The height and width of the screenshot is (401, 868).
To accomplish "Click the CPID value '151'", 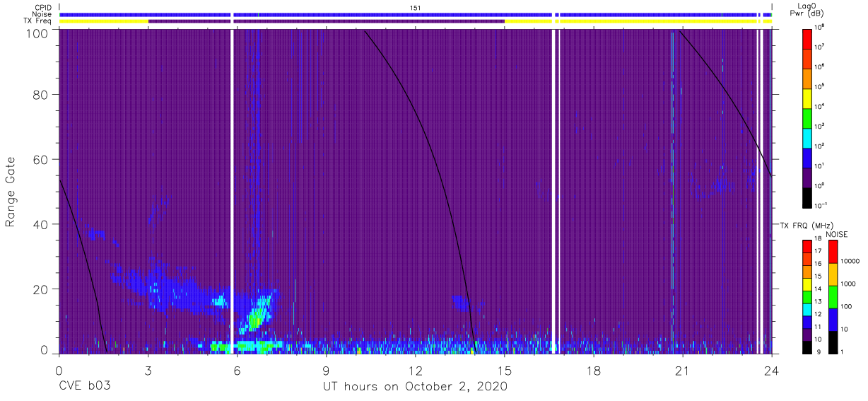I will [x=416, y=7].
